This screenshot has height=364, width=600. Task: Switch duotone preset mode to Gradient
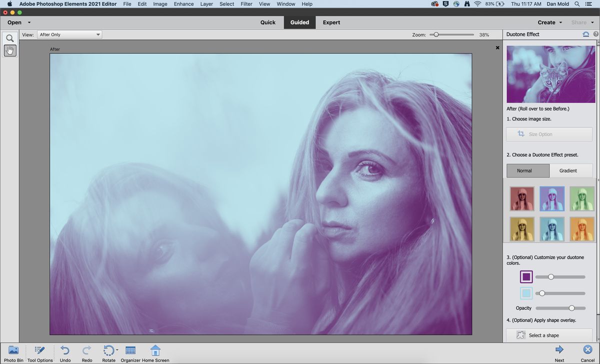[x=569, y=170]
